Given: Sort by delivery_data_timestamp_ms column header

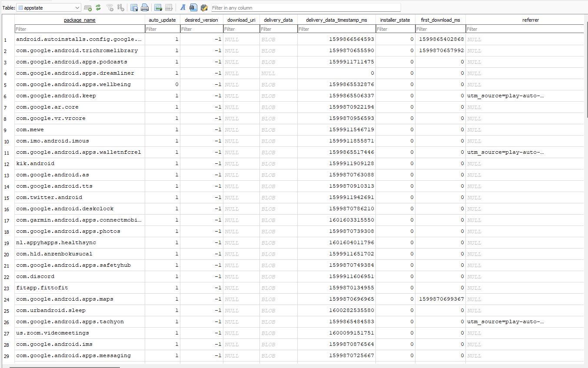Looking at the screenshot, I should pos(336,20).
